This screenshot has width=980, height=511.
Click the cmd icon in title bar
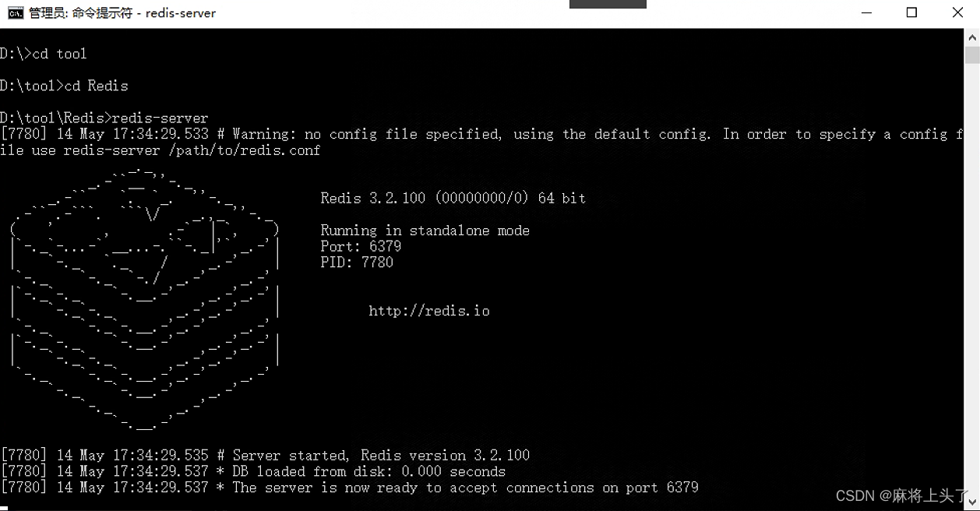point(15,12)
